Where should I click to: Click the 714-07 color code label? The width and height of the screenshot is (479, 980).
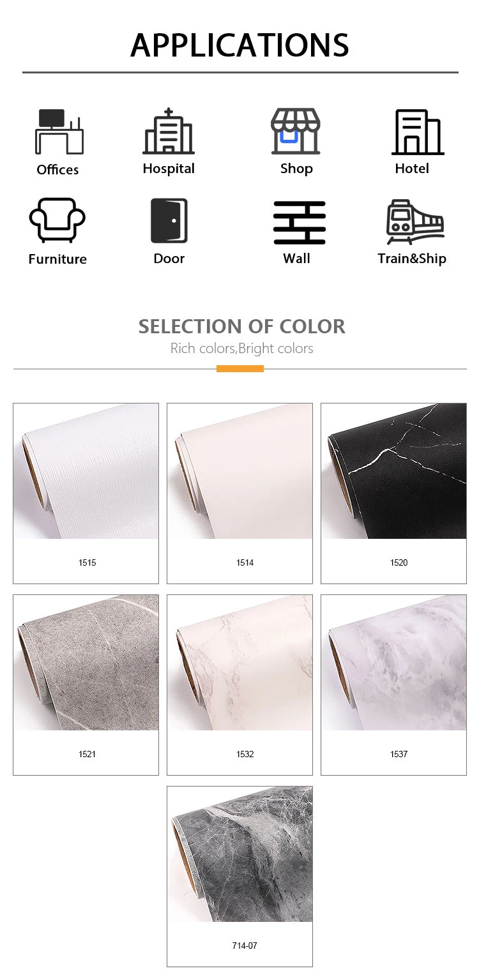[245, 946]
